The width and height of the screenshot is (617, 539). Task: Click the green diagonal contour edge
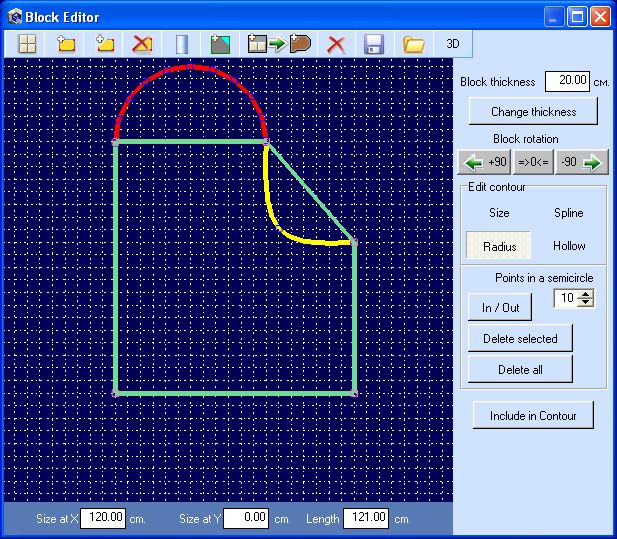[x=310, y=192]
